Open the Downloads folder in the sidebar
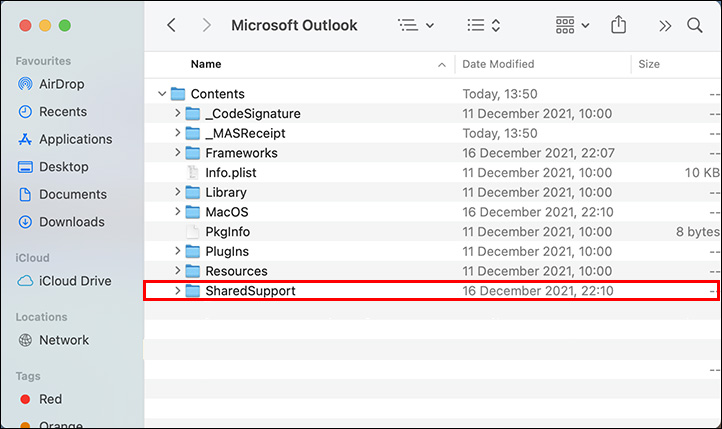 point(71,222)
